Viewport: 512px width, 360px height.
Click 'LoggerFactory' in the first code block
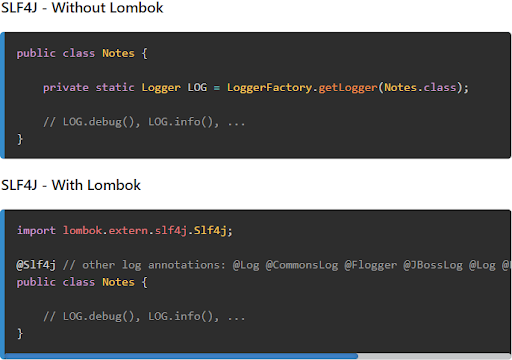point(269,88)
